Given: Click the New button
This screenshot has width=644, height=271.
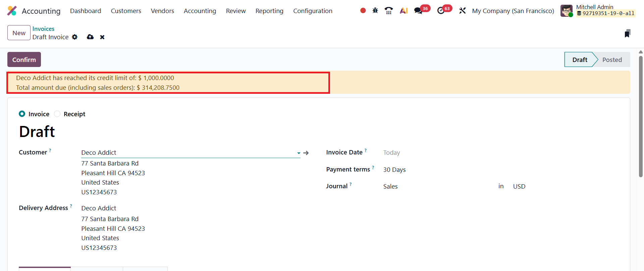Looking at the screenshot, I should (x=19, y=33).
